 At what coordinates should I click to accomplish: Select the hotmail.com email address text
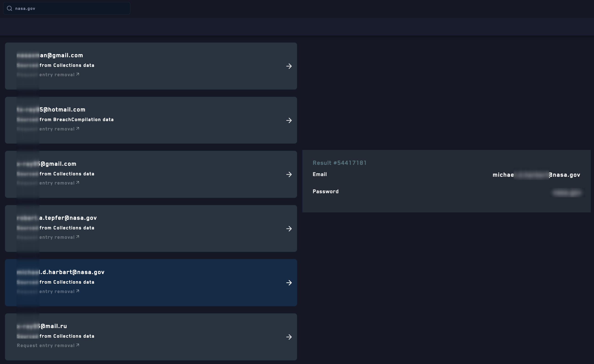pyautogui.click(x=62, y=110)
